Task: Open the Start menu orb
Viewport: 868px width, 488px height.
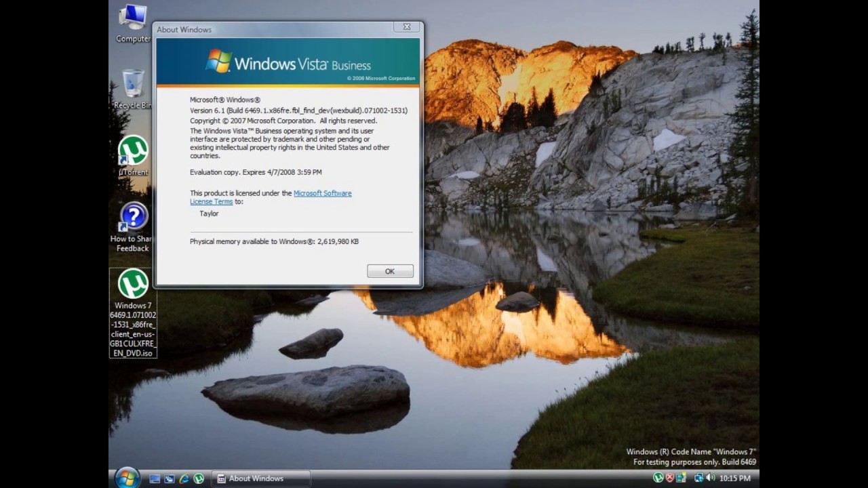Action: [127, 477]
